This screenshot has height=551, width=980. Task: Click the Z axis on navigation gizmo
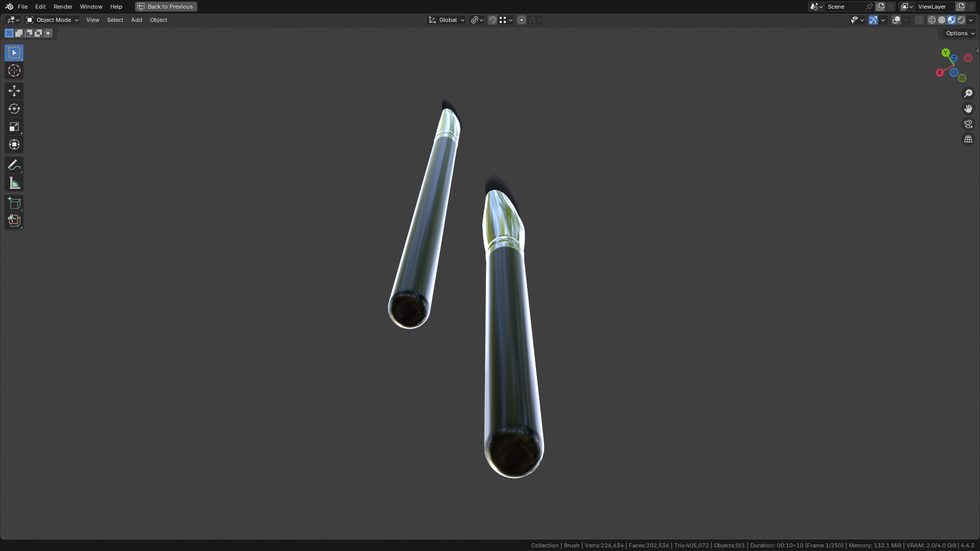pos(954,58)
